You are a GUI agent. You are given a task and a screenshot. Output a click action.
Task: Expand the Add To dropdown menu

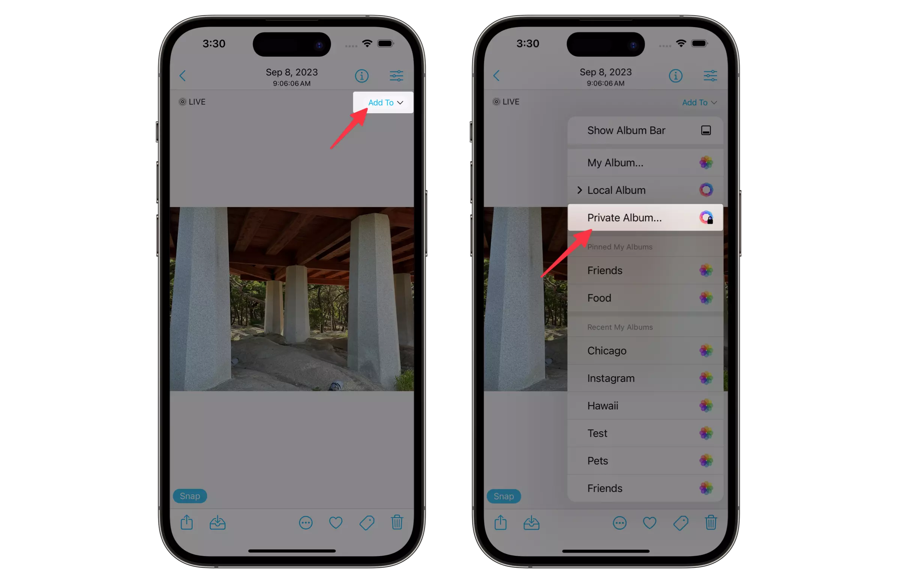[x=384, y=102]
